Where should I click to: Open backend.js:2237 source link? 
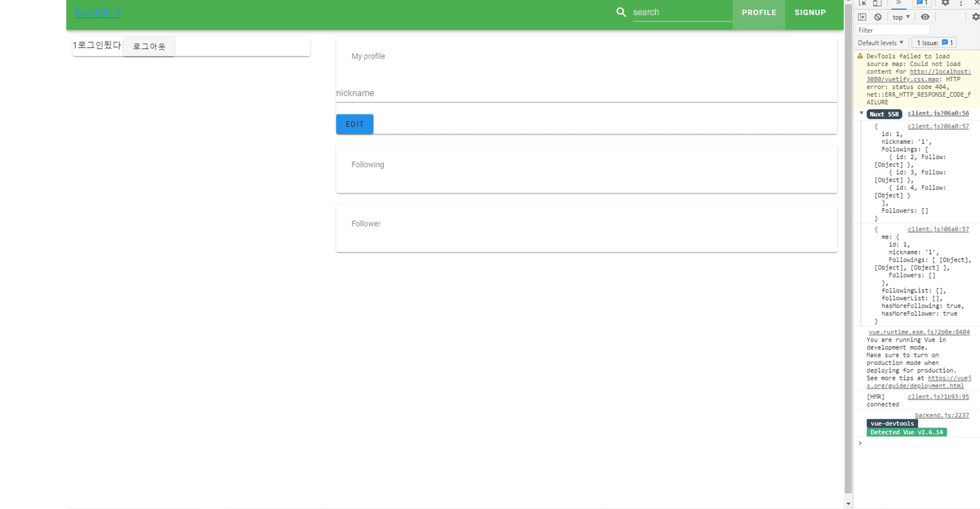942,415
